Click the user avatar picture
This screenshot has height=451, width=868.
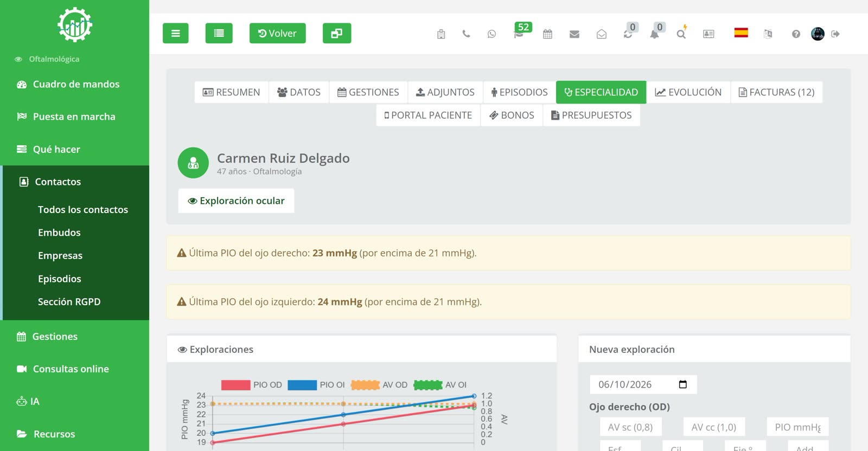click(x=818, y=34)
